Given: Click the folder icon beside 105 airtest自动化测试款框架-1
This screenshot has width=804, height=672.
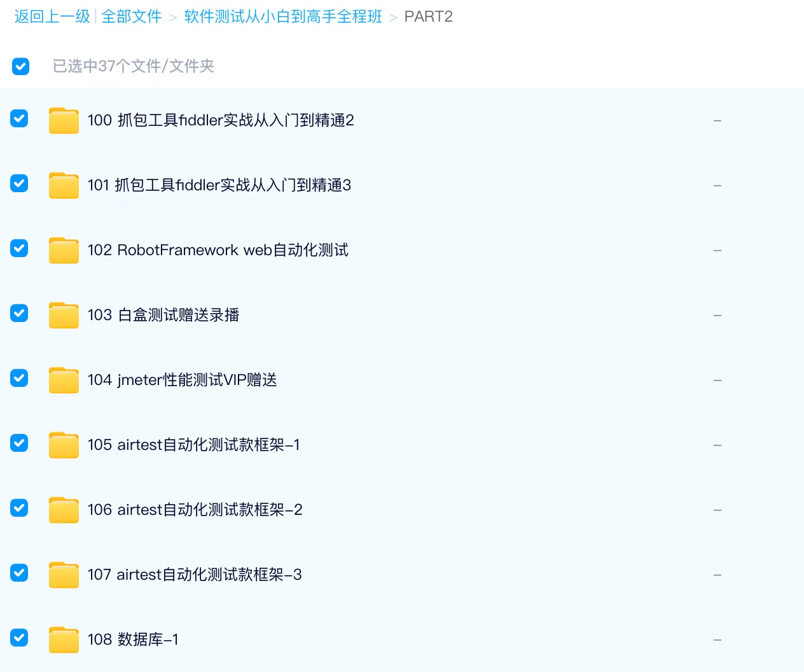Looking at the screenshot, I should 64,445.
